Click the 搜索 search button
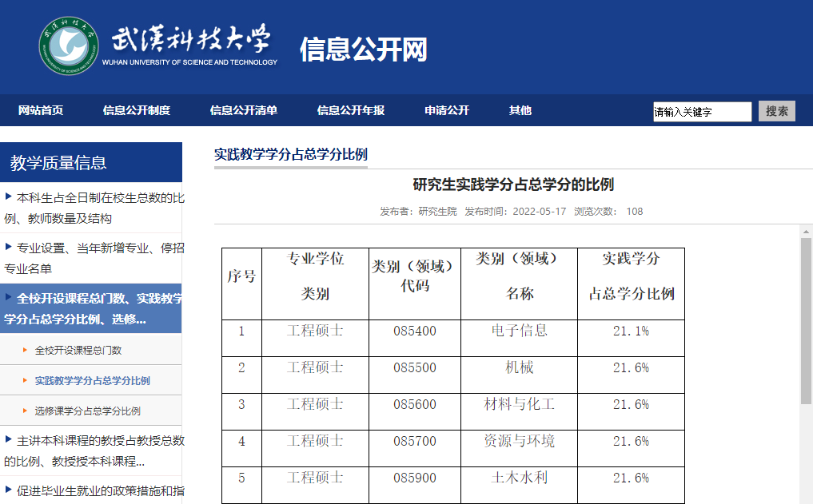 (776, 111)
